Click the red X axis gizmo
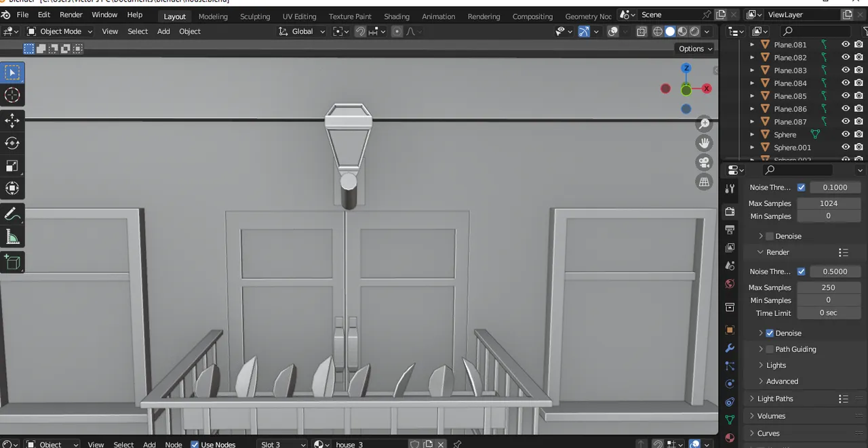The width and height of the screenshot is (868, 448). click(x=707, y=89)
